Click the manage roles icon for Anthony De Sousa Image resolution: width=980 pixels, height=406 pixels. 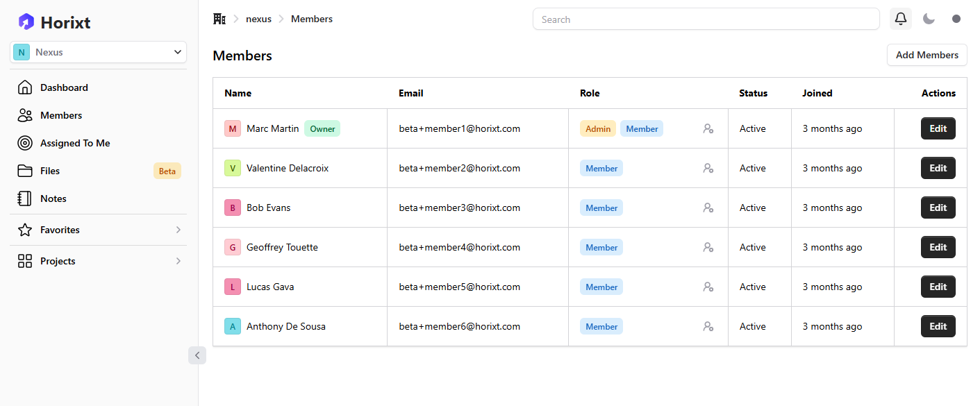coord(708,326)
